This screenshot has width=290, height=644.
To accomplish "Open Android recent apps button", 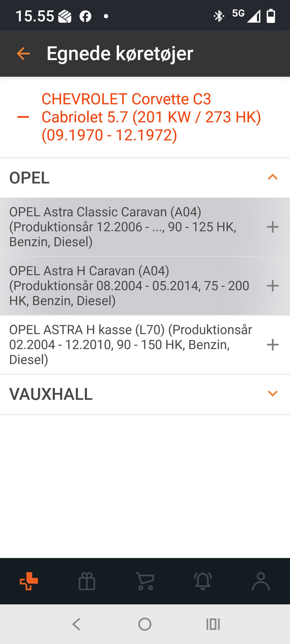I will pyautogui.click(x=213, y=624).
